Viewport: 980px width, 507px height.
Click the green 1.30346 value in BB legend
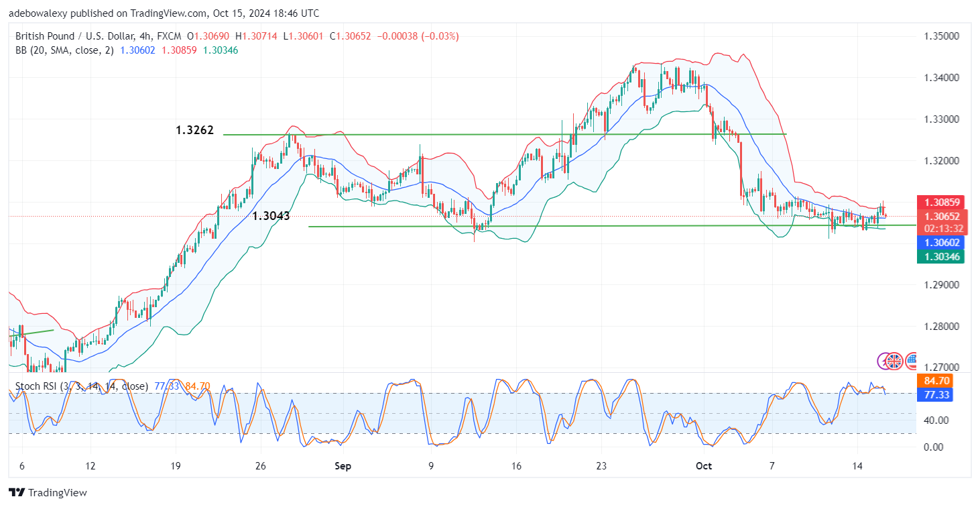[221, 50]
